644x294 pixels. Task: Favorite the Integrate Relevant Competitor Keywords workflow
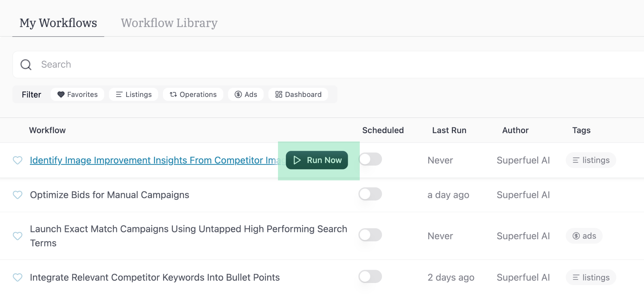(18, 277)
